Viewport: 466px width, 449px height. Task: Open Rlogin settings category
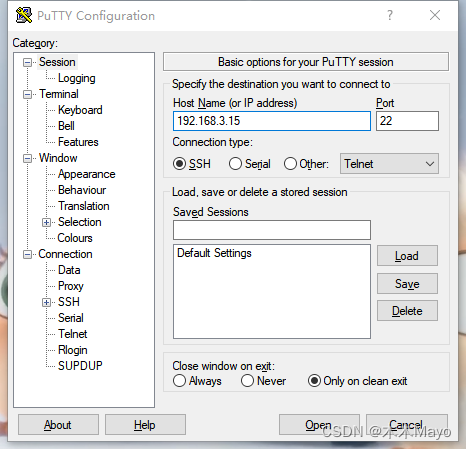(x=72, y=350)
